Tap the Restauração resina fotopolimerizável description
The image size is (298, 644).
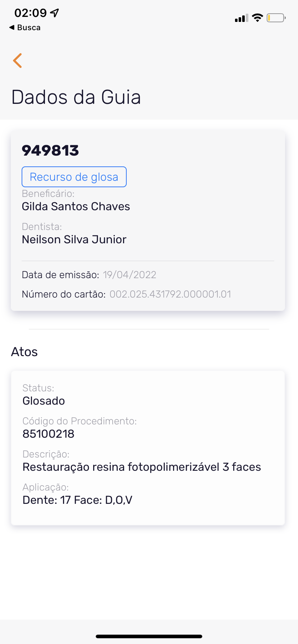pyautogui.click(x=141, y=467)
